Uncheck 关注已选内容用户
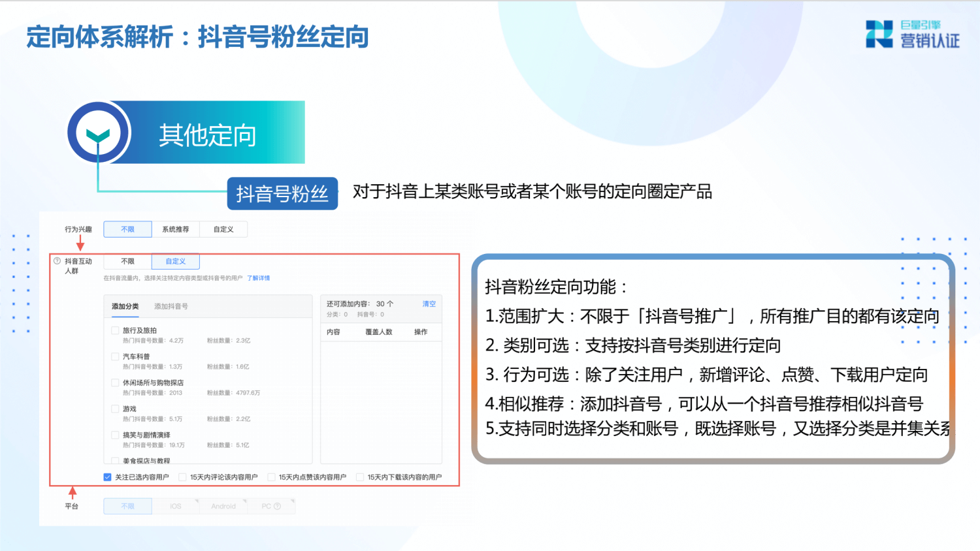The height and width of the screenshot is (551, 980). 107,477
